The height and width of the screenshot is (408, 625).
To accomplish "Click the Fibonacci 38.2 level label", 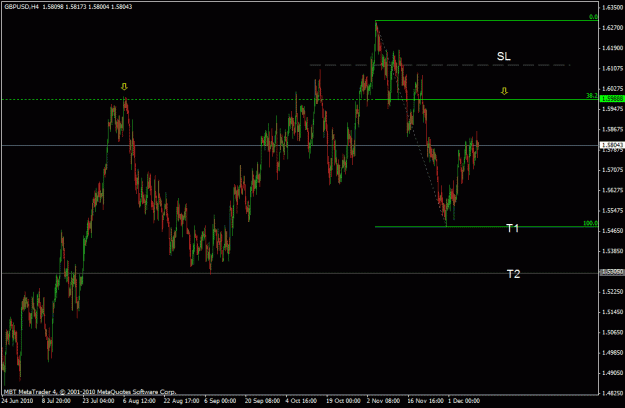I will click(592, 96).
